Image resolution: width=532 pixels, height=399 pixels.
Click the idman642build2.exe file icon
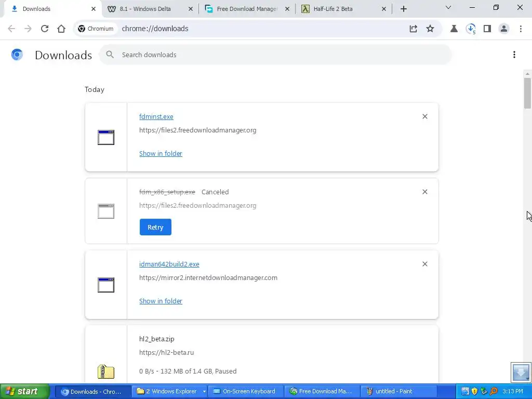pyautogui.click(x=106, y=285)
